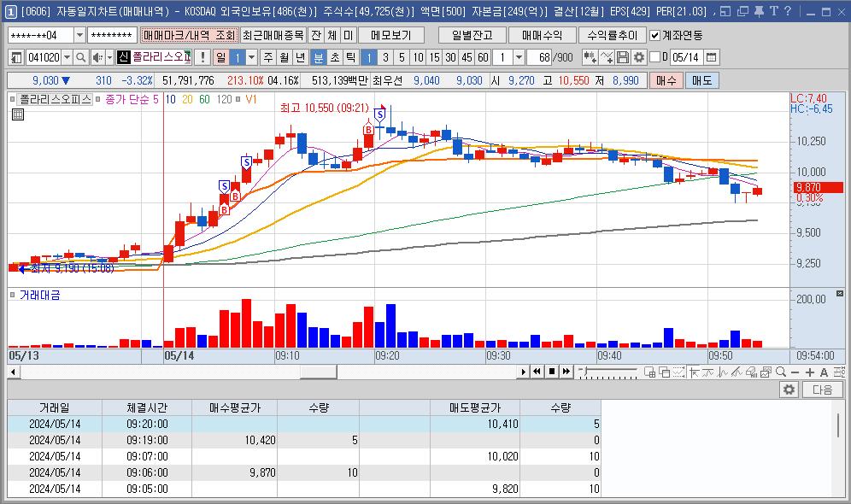This screenshot has width=851, height=504.
Task: Click the crosshair cursor tool icon
Action: [x=694, y=372]
